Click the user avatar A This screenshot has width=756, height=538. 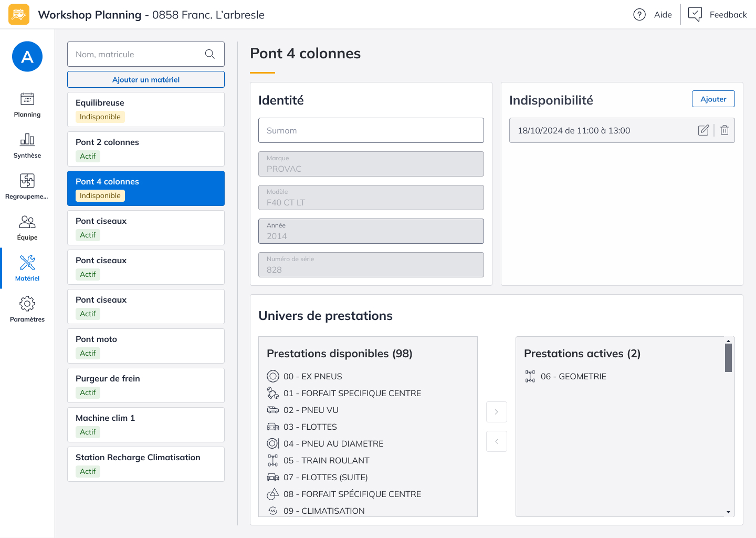coord(27,57)
